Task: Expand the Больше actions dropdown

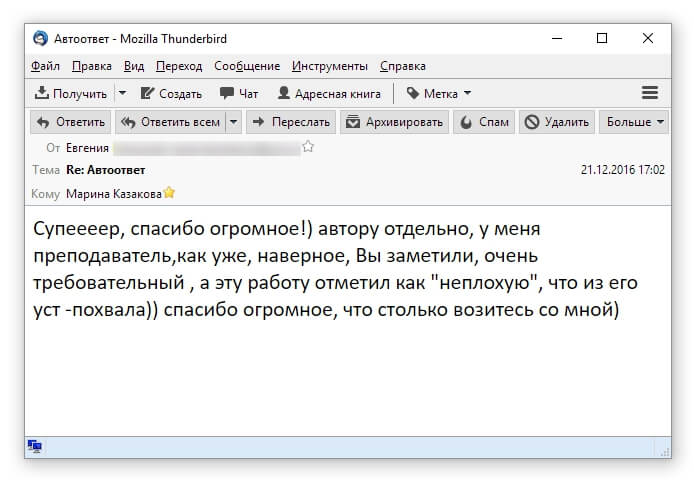Action: tap(634, 122)
